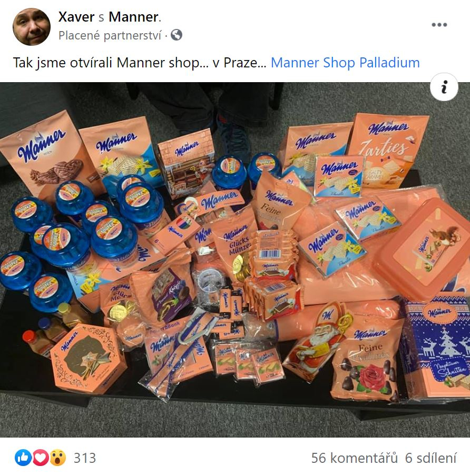Click the blue Christmas Manner box in photo
The height and width of the screenshot is (476, 470).
coord(437,346)
